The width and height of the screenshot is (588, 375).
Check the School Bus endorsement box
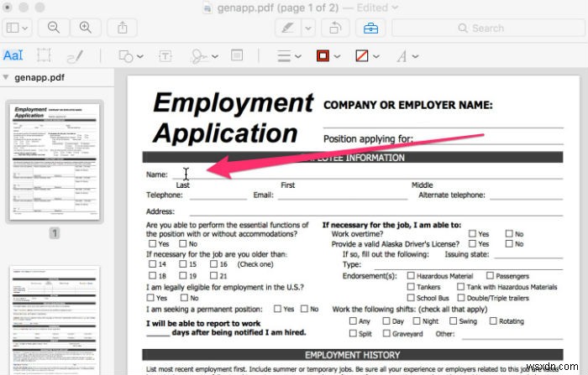click(x=411, y=298)
